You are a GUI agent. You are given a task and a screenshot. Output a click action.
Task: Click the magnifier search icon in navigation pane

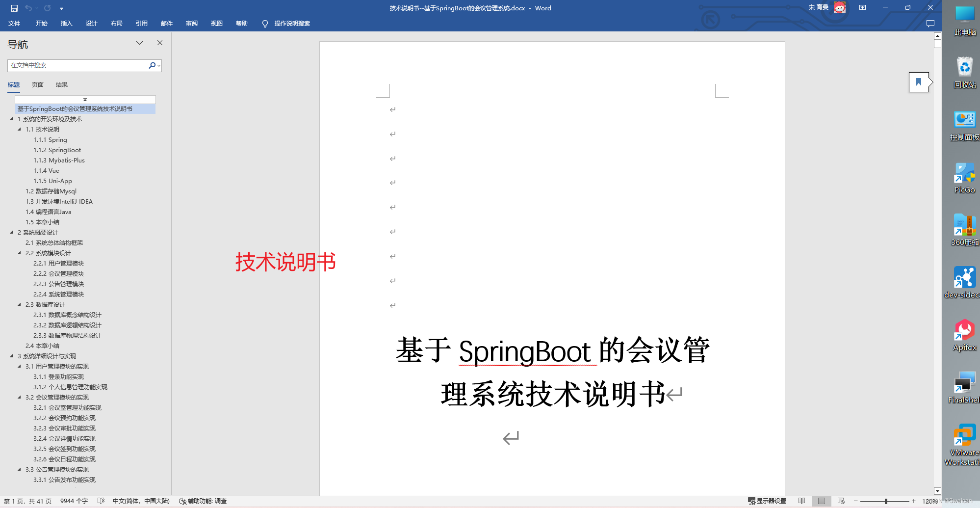click(x=152, y=65)
